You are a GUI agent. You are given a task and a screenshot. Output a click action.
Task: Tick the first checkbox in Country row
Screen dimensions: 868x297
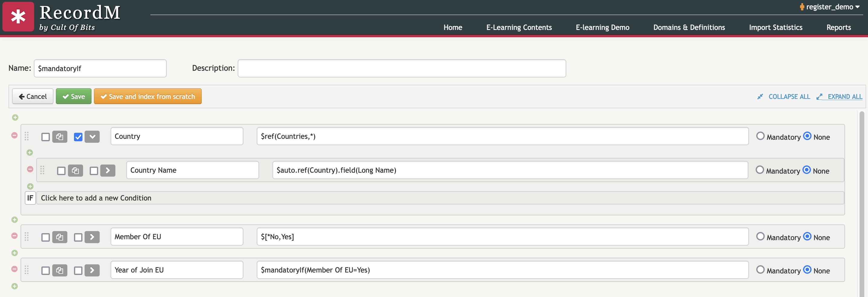pos(46,137)
